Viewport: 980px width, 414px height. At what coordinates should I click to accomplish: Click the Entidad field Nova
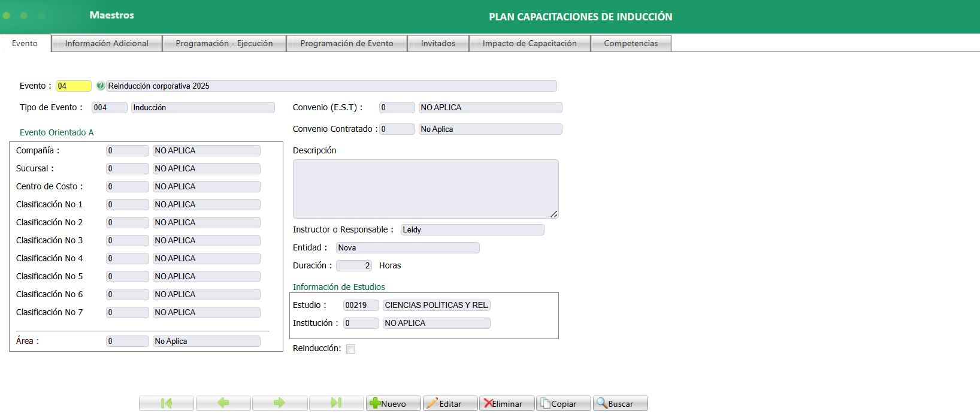(x=408, y=247)
